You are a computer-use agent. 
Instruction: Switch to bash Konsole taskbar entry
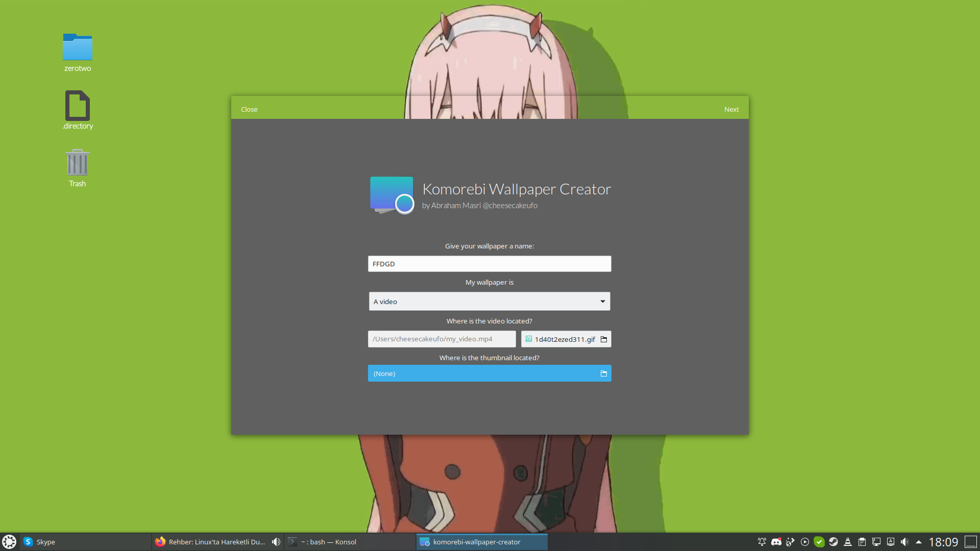[x=328, y=542]
